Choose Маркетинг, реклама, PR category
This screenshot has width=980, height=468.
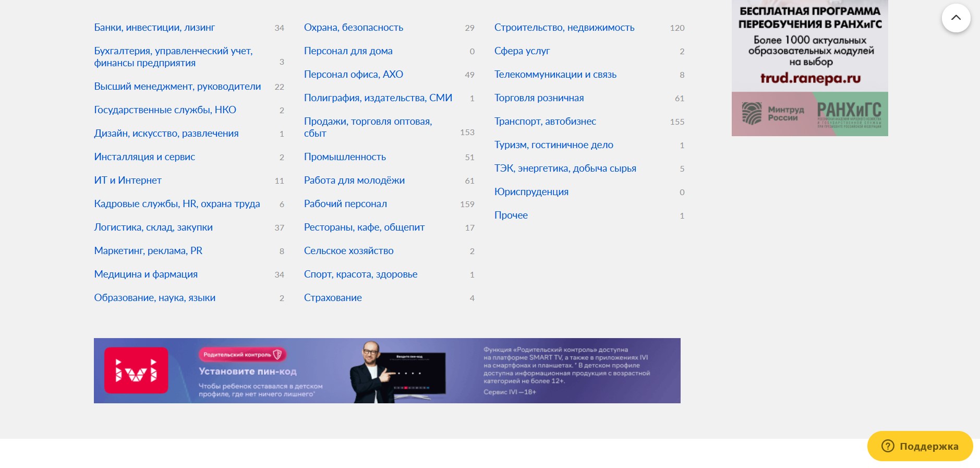pos(148,251)
